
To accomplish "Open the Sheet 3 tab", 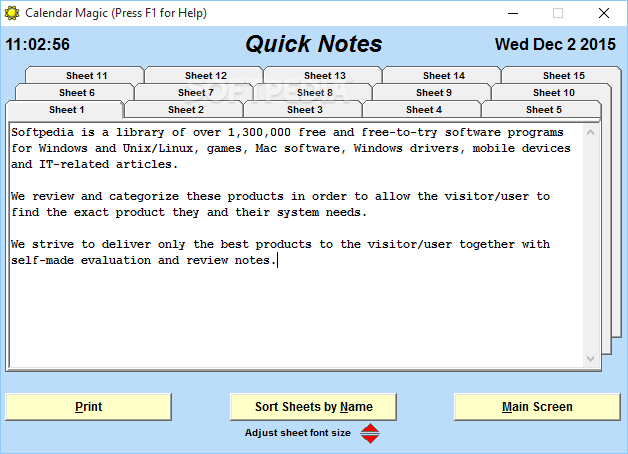I will point(305,110).
